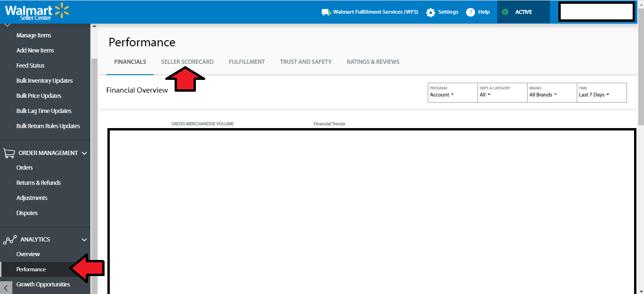Screen dimensions: 644x294
Task: Open the Time Last 7 Days dropdown
Action: pyautogui.click(x=602, y=93)
